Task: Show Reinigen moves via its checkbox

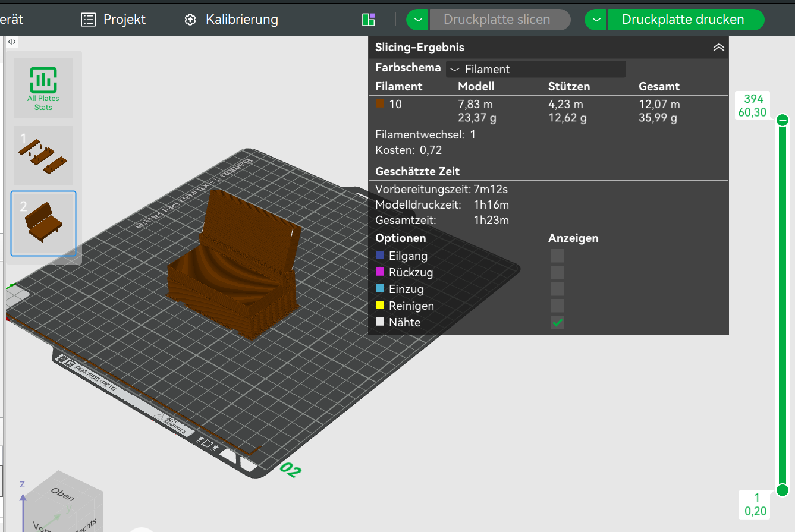Action: tap(557, 306)
